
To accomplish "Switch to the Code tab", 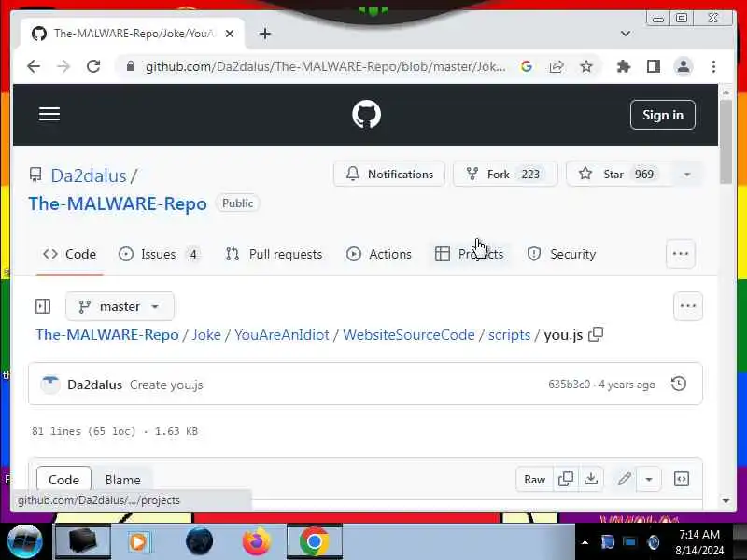I will [x=69, y=254].
